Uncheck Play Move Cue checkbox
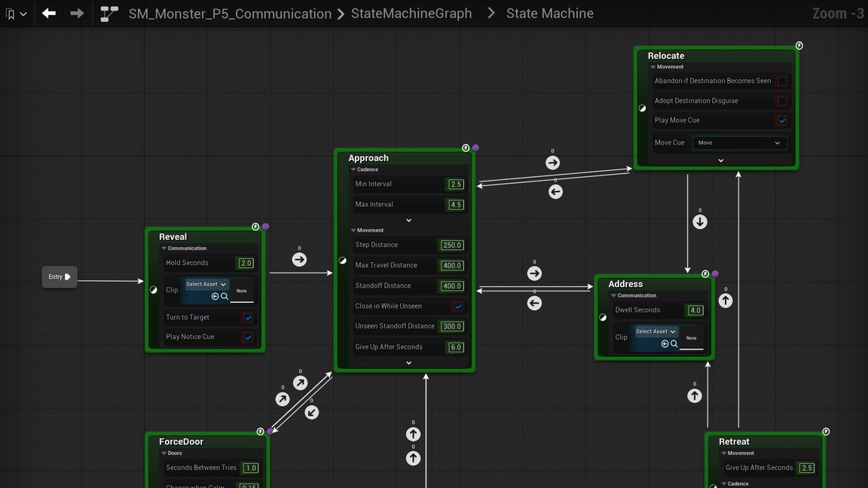Image resolution: width=868 pixels, height=488 pixels. [x=781, y=120]
